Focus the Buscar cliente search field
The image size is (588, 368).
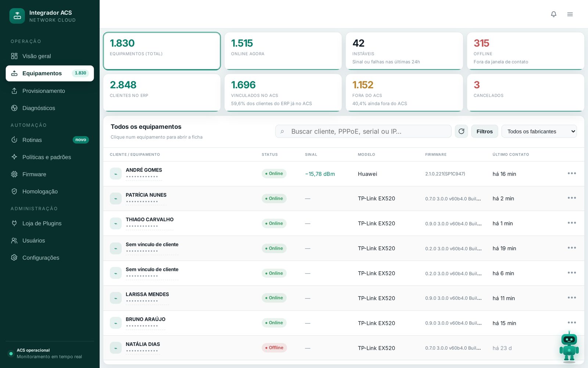point(363,131)
